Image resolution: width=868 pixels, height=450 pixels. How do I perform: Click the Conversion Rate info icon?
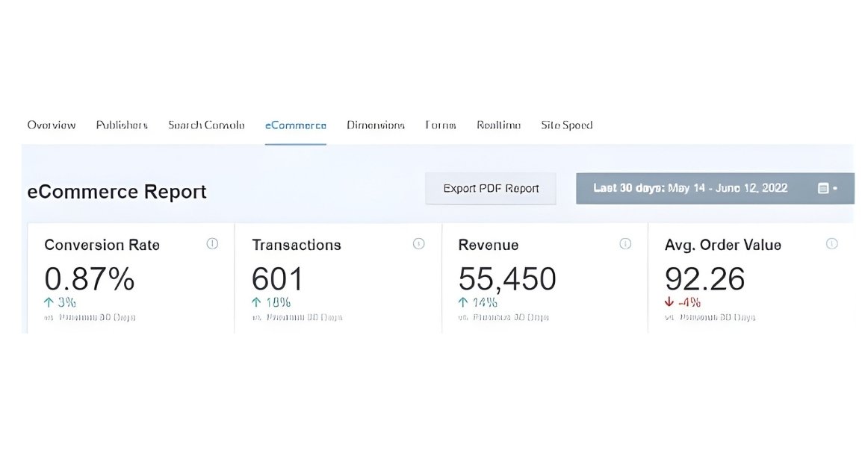(x=212, y=243)
